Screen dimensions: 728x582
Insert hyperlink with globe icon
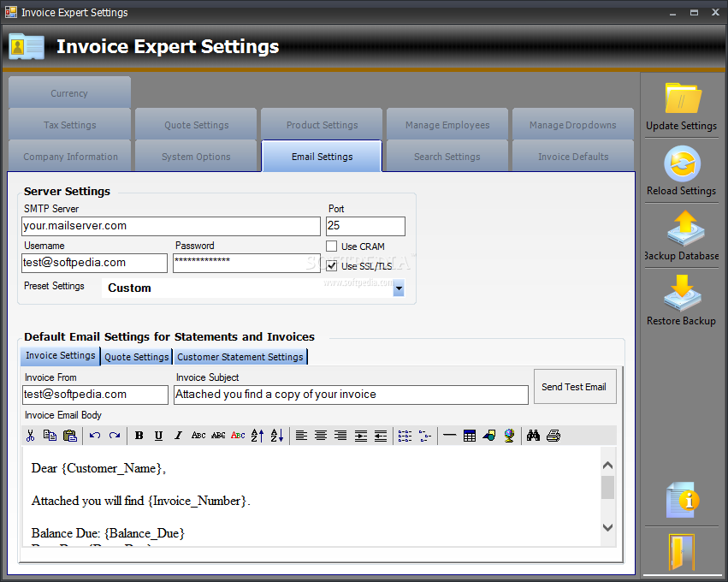point(509,436)
